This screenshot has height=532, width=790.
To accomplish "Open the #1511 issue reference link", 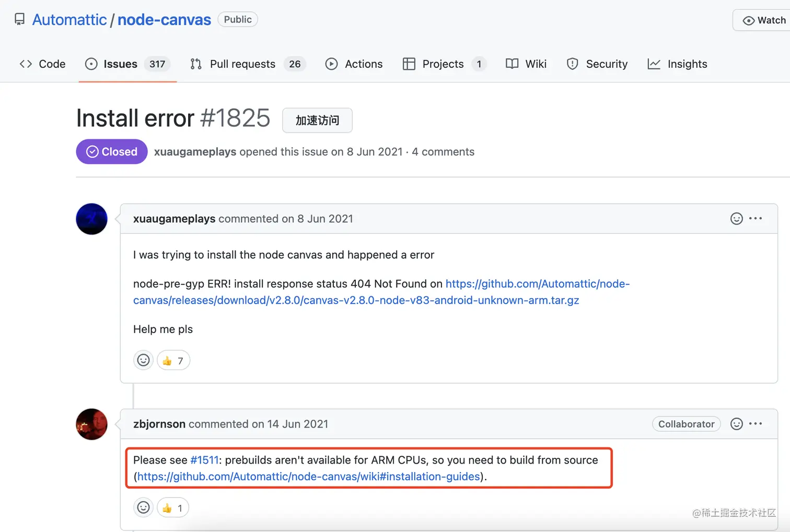I will click(x=204, y=460).
